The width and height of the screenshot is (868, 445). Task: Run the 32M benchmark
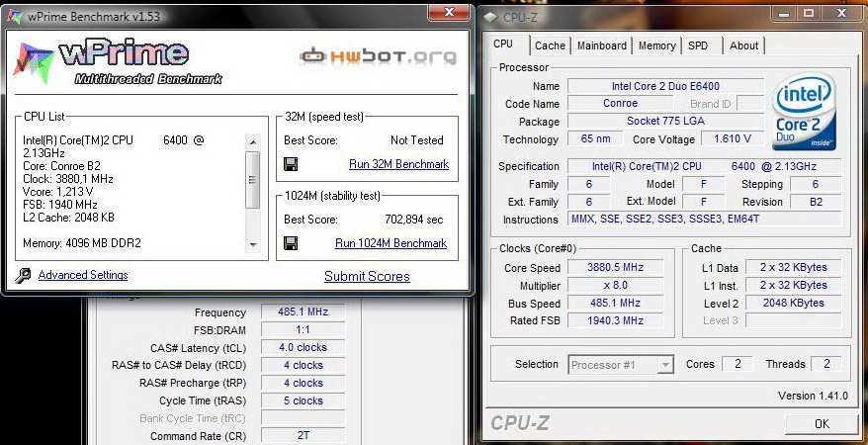[x=398, y=164]
